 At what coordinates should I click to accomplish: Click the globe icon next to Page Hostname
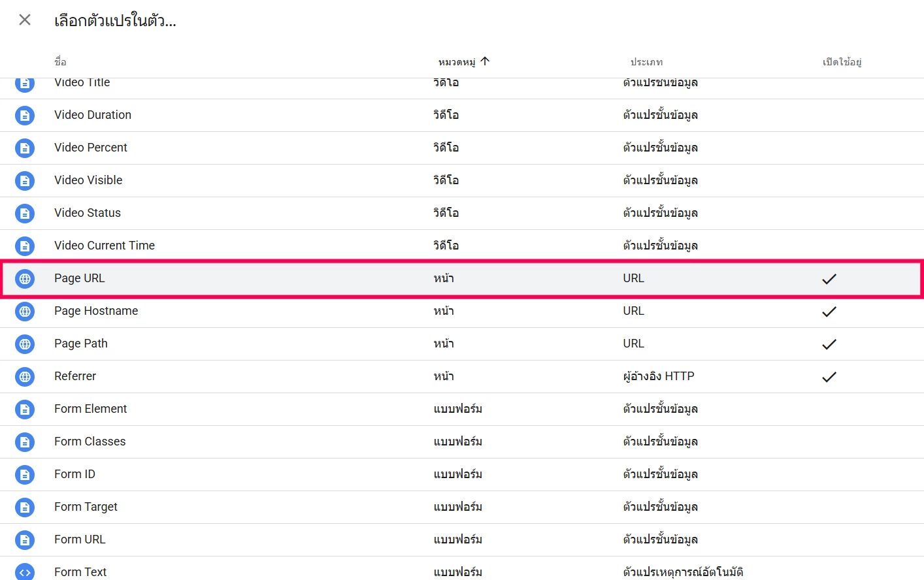tap(25, 312)
